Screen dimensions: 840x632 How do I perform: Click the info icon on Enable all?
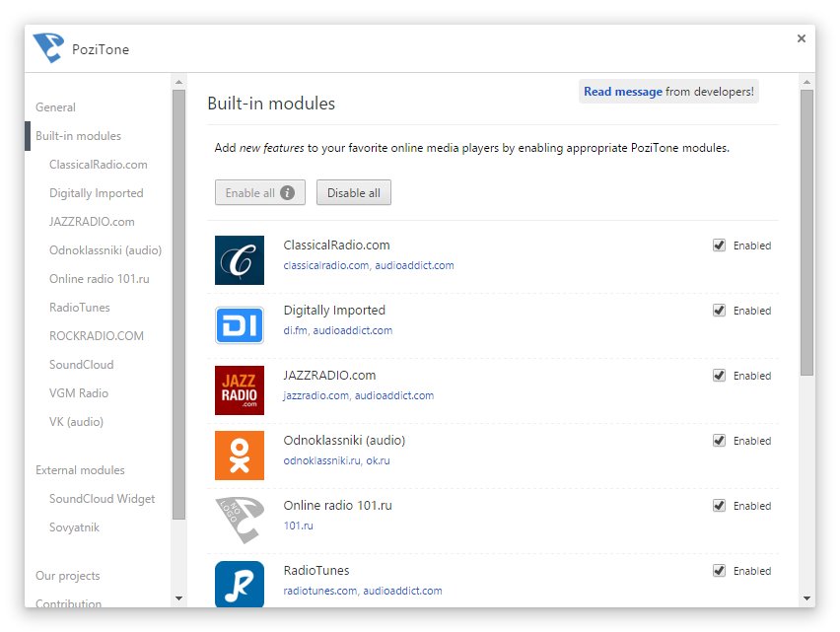click(287, 193)
